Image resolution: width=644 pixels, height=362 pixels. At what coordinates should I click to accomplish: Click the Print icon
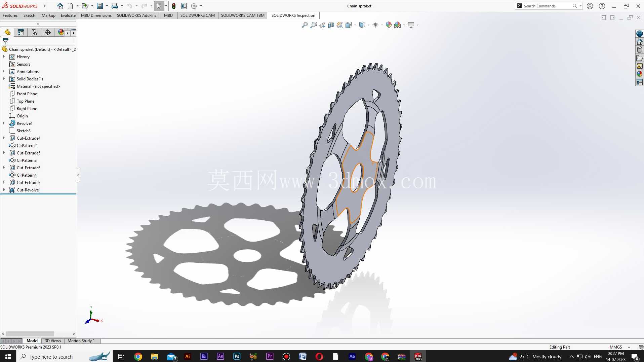(x=115, y=6)
